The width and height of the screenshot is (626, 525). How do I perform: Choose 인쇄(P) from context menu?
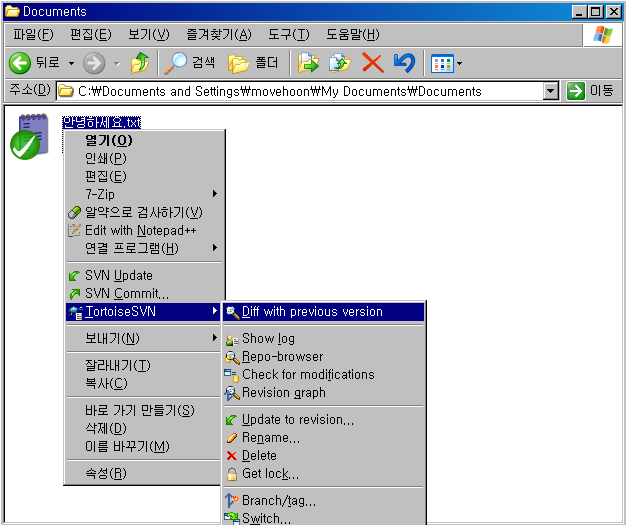point(144,158)
